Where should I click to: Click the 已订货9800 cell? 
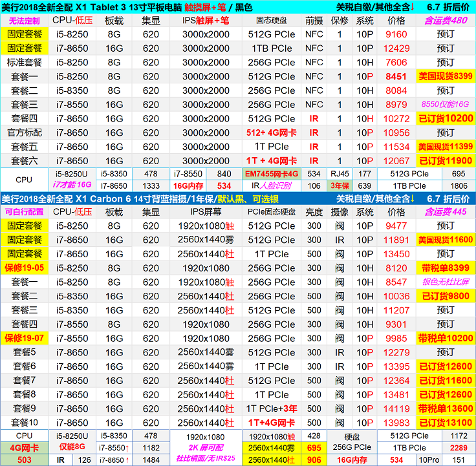[446, 296]
